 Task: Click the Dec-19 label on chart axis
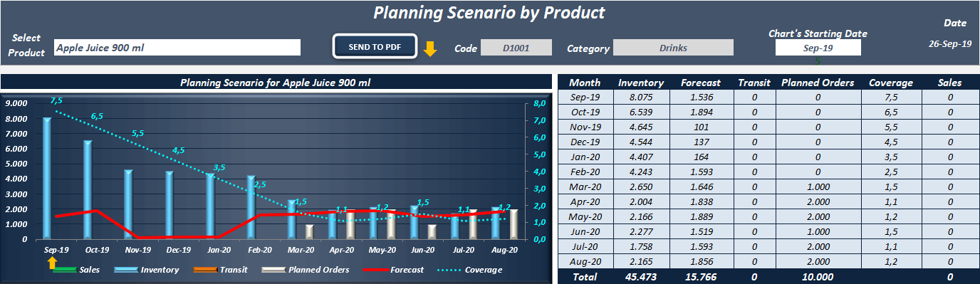(178, 250)
